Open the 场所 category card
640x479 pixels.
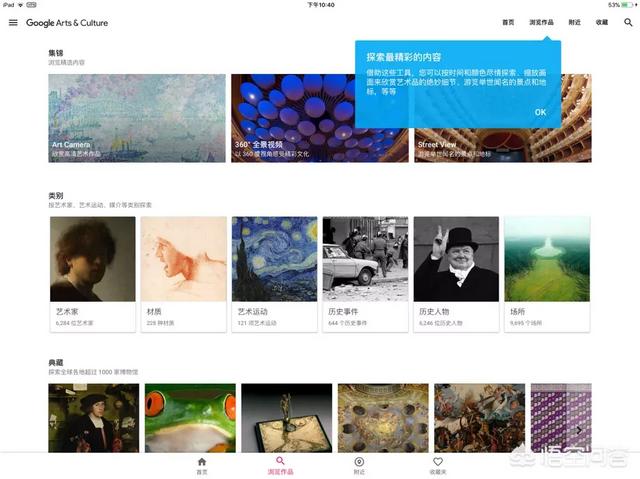547,274
